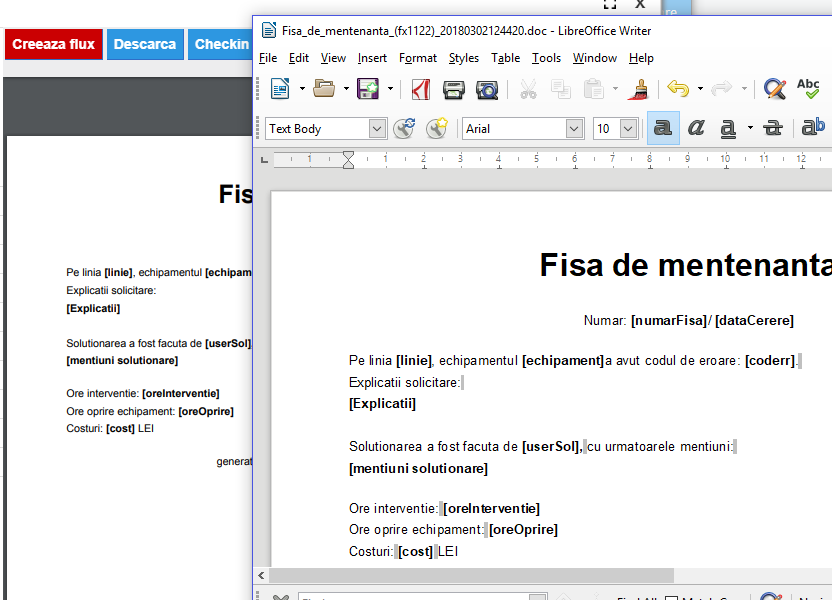Click the Creeaza flux button
The height and width of the screenshot is (600, 832).
click(53, 44)
